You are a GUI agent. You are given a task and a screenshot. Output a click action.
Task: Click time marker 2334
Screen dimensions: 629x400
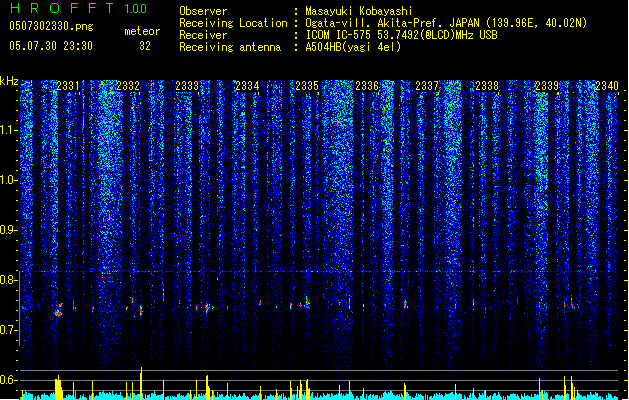coord(247,86)
